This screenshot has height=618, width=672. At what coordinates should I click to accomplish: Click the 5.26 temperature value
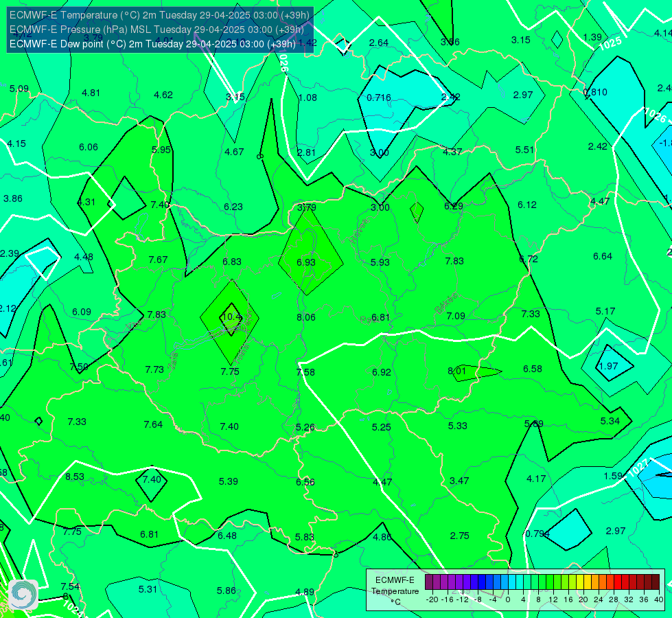point(305,428)
